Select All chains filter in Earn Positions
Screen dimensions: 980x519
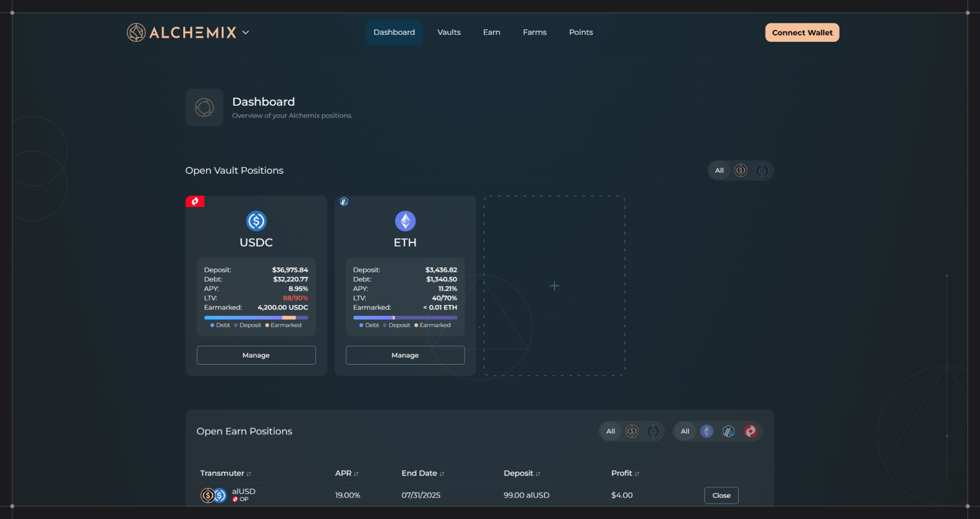(685, 432)
